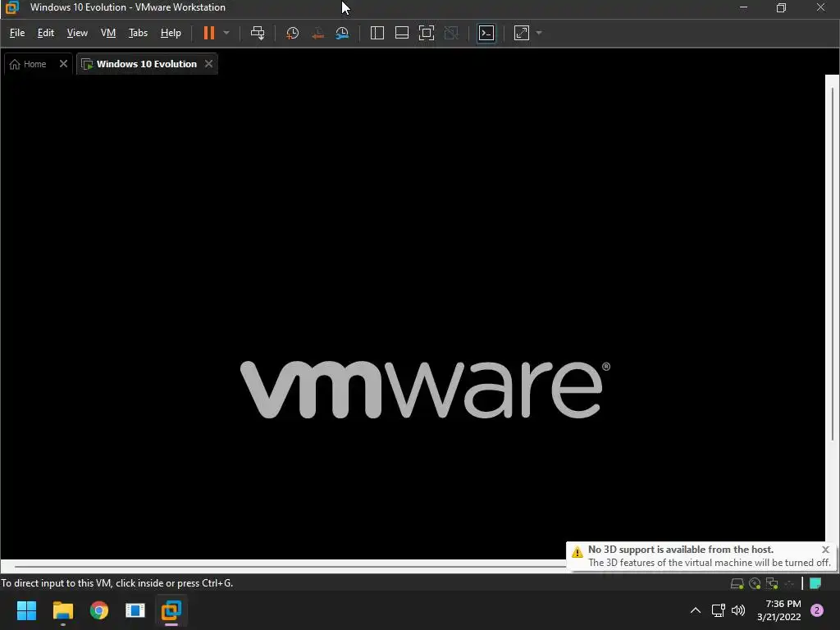Viewport: 840px width, 630px height.
Task: Open File Explorer from the taskbar
Action: coord(62,610)
